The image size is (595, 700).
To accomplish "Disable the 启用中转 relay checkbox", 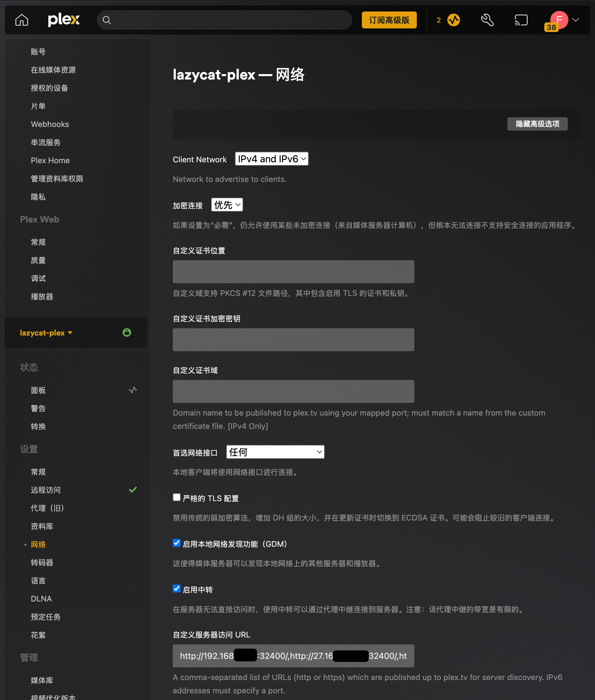I will pyautogui.click(x=176, y=588).
